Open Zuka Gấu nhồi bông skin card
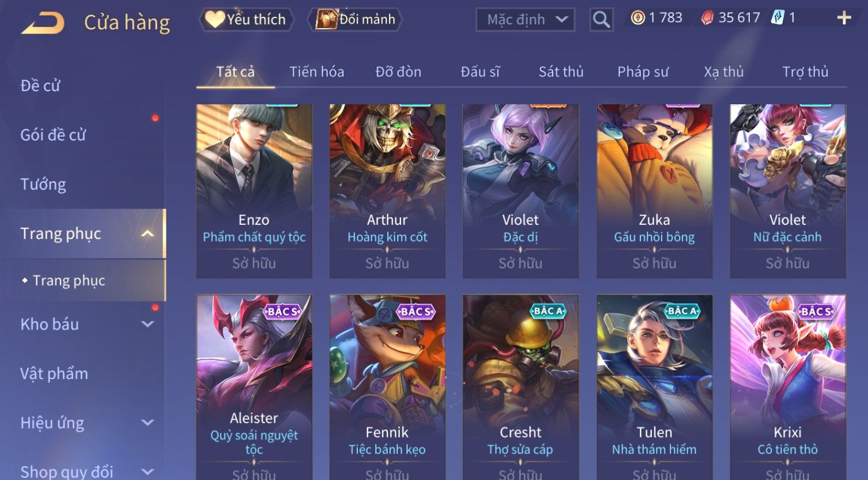 click(x=654, y=191)
